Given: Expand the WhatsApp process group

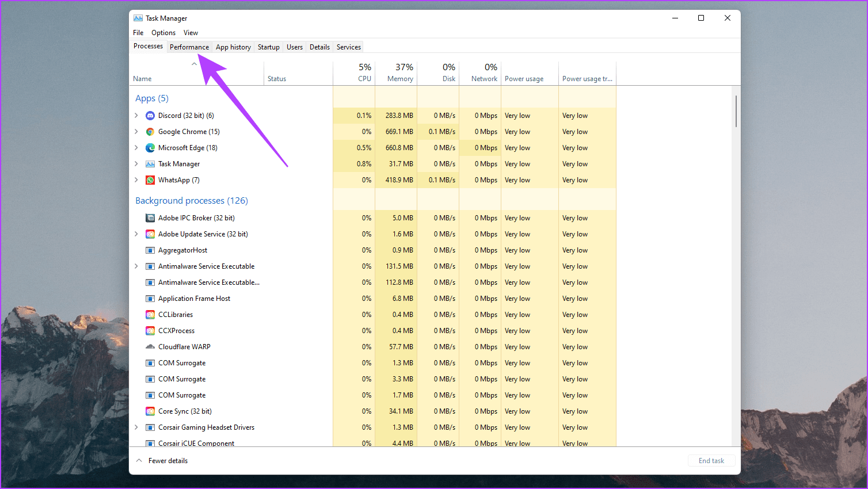Looking at the screenshot, I should [136, 180].
